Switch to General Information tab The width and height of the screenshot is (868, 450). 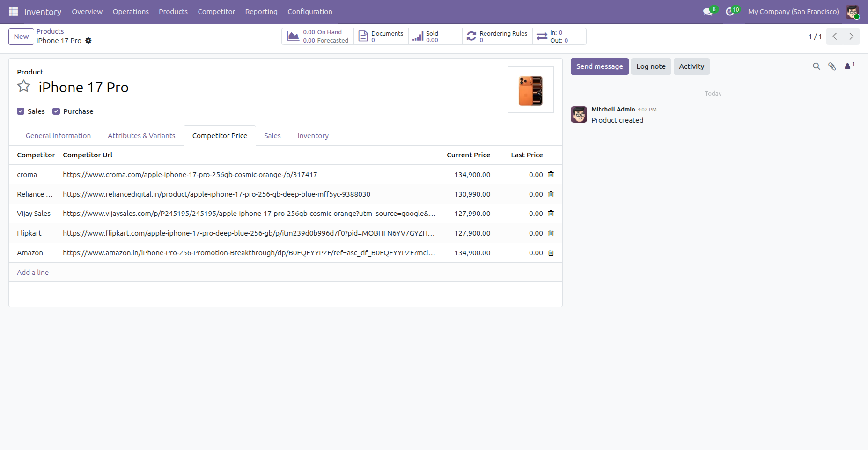pyautogui.click(x=59, y=136)
